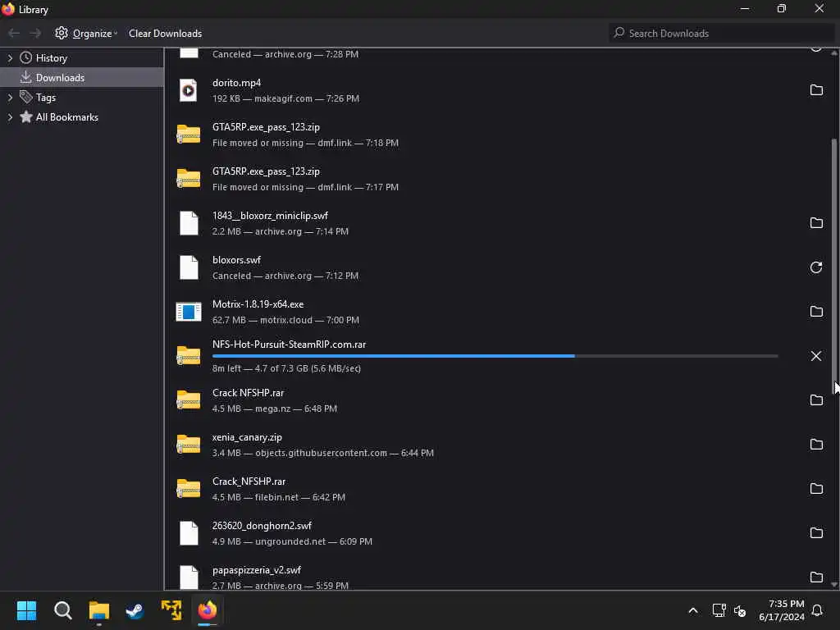Open Windows Search from the taskbar
Screen dimensions: 840x630
click(62, 610)
